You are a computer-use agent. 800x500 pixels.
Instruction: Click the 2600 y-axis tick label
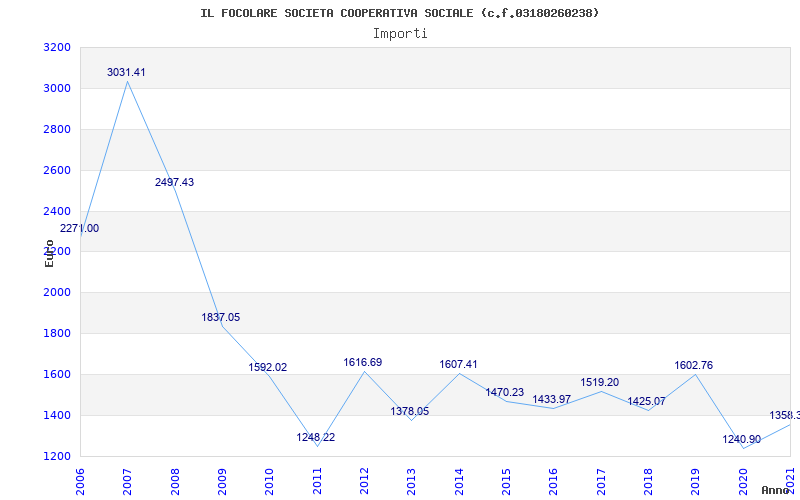(58, 170)
